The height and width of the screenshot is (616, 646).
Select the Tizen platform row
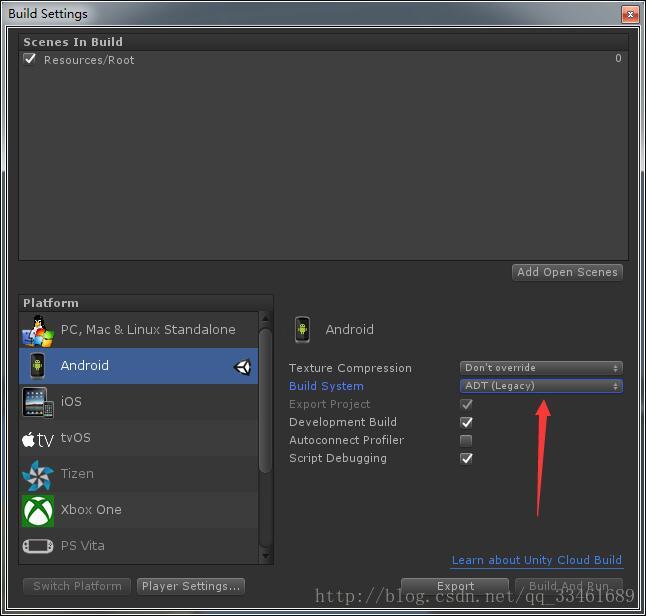(x=139, y=474)
